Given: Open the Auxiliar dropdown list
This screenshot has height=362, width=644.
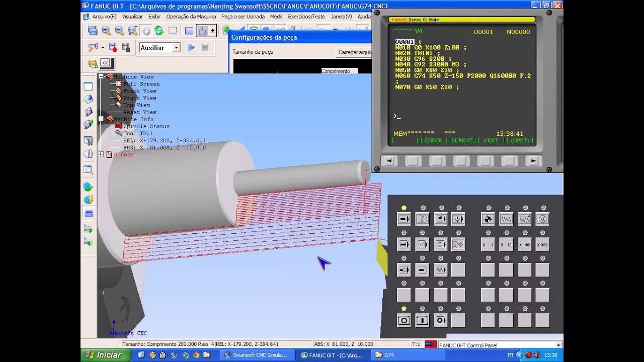Looking at the screenshot, I should (x=176, y=47).
